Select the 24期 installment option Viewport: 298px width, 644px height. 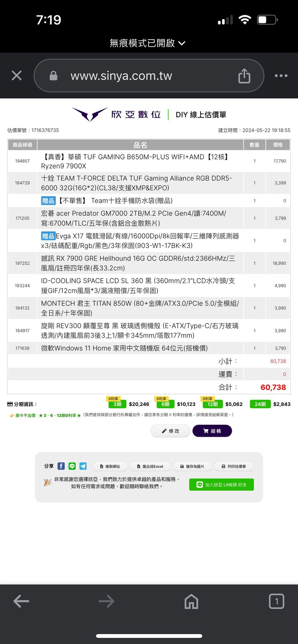tap(260, 404)
